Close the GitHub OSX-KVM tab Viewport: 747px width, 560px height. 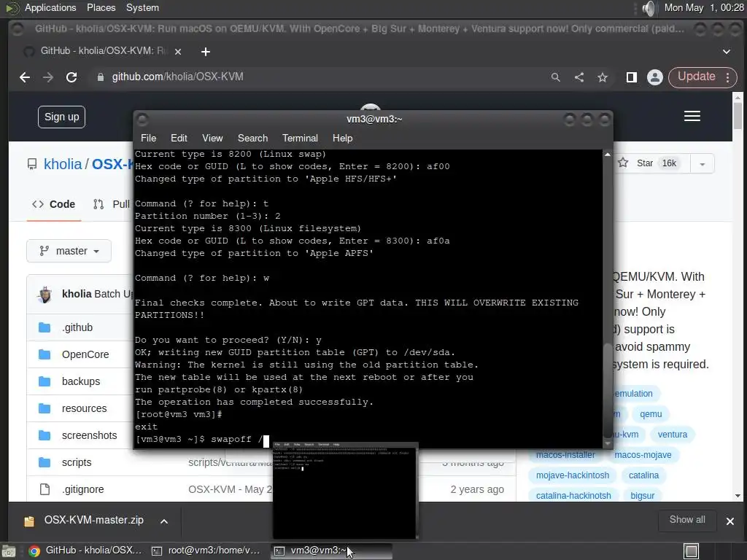tap(178, 52)
